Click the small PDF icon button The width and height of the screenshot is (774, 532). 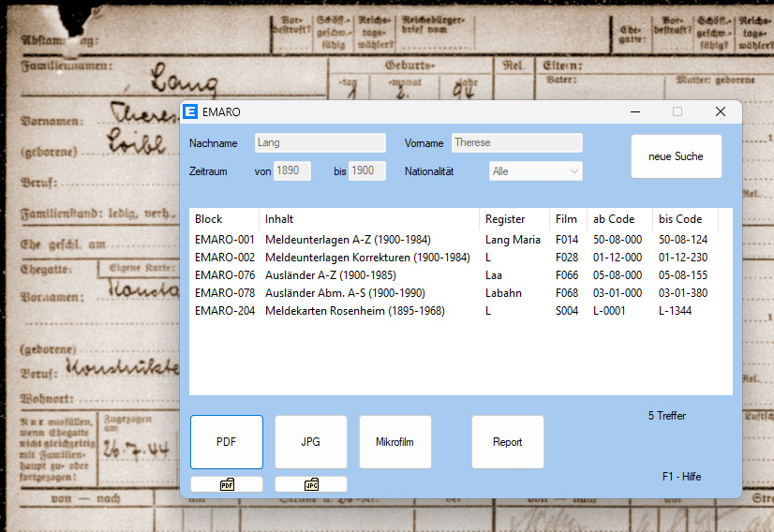tap(227, 484)
